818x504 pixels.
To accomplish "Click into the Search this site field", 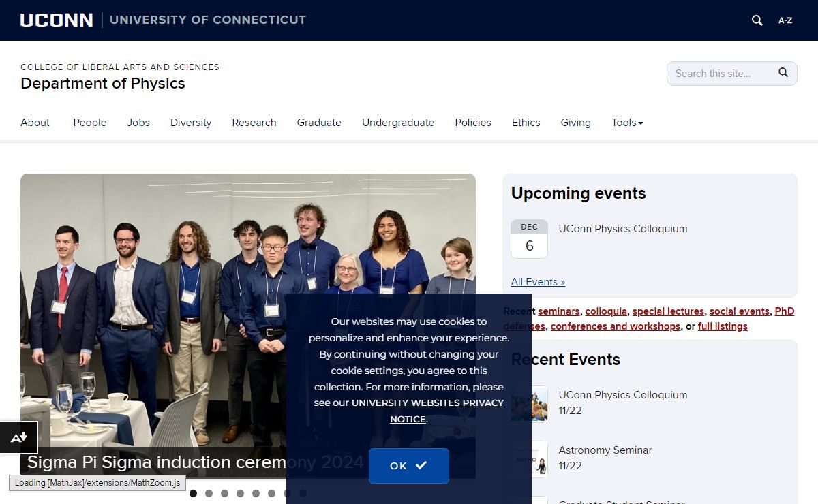I will [723, 74].
